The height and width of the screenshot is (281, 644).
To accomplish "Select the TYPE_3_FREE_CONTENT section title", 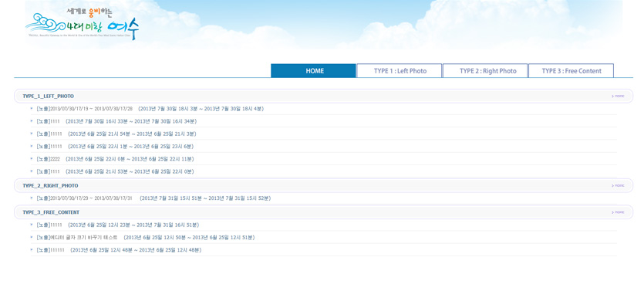I will [51, 212].
